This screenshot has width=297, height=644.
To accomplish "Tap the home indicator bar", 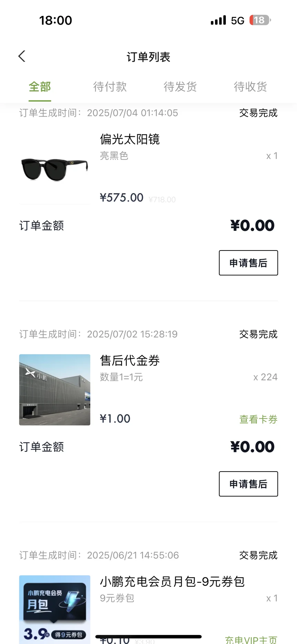I will point(148,636).
